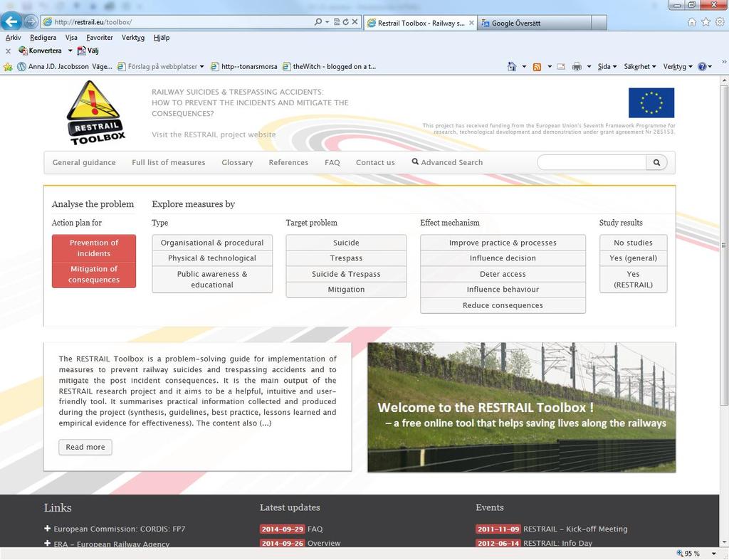Click the Home icon in command bar
729x560 pixels.
512,67
